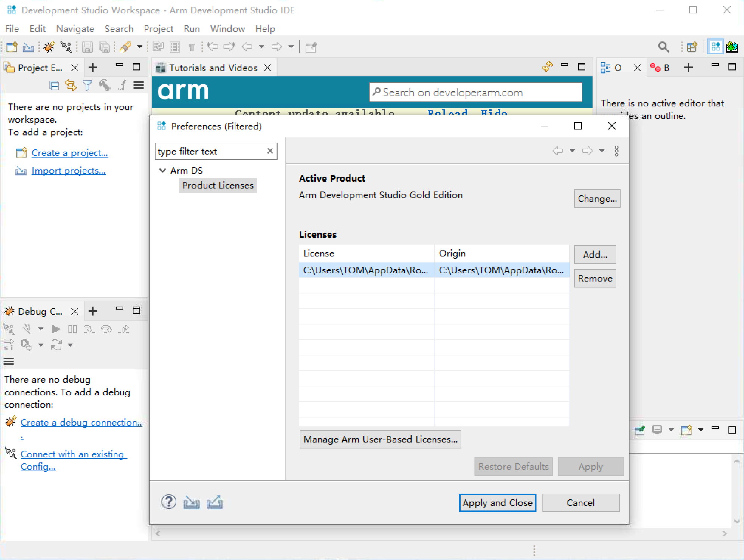This screenshot has height=560, width=744.
Task: Open the Project menu
Action: pyautogui.click(x=158, y=29)
